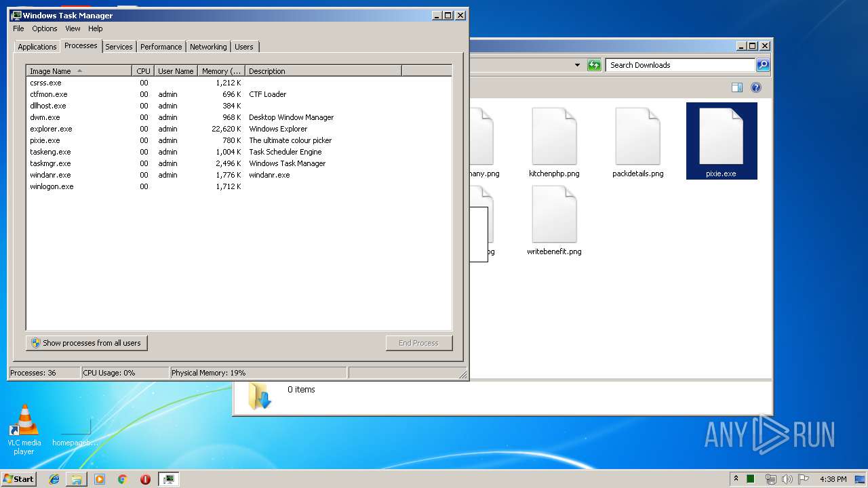Viewport: 868px width, 488px height.
Task: Select the dllhost.exe process row
Action: pyautogui.click(x=239, y=106)
